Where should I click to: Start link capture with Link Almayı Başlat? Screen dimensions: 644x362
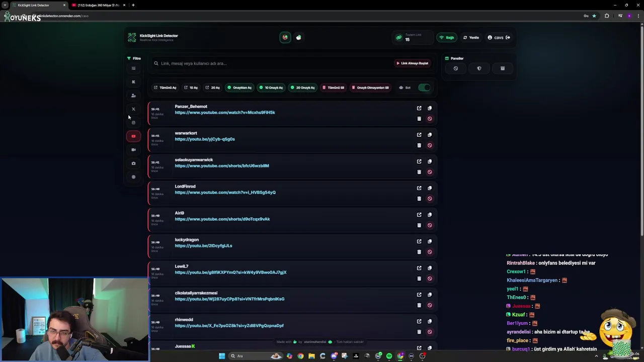click(412, 63)
